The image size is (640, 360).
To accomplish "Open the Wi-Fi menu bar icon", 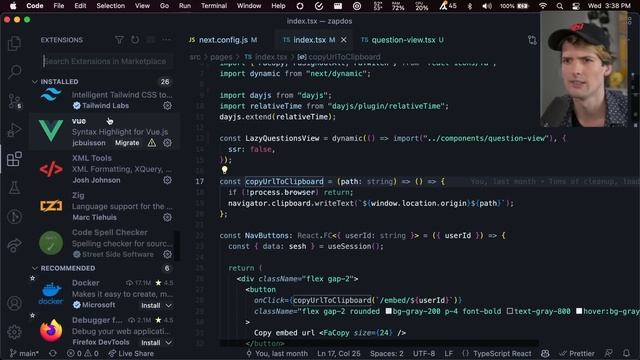I will [542, 6].
